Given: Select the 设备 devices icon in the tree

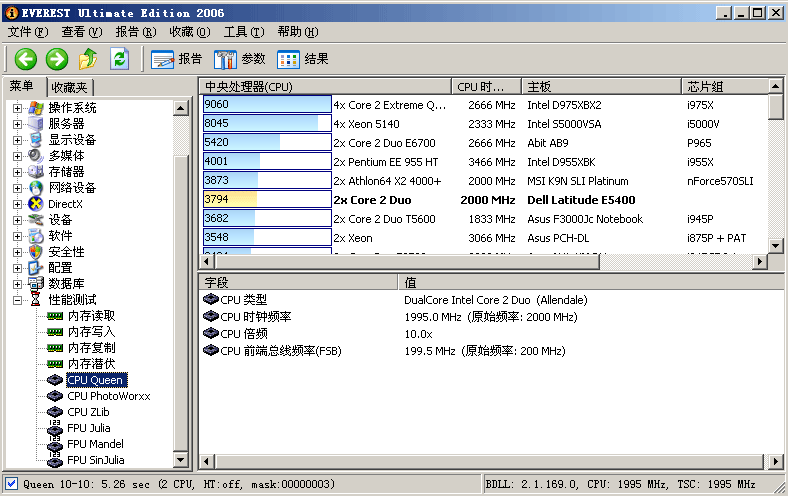Looking at the screenshot, I should click(36, 220).
